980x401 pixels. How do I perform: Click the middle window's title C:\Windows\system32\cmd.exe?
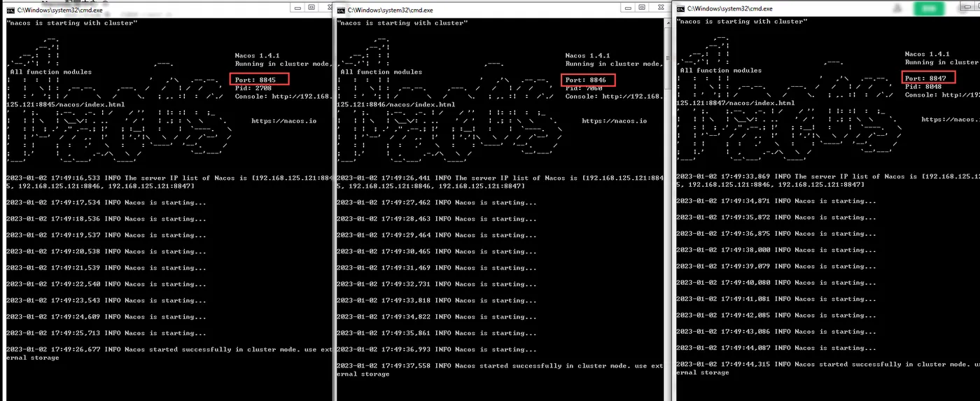(390, 10)
